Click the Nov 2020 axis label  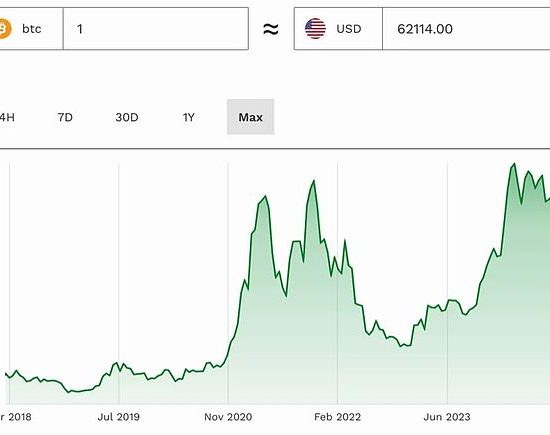tap(228, 417)
